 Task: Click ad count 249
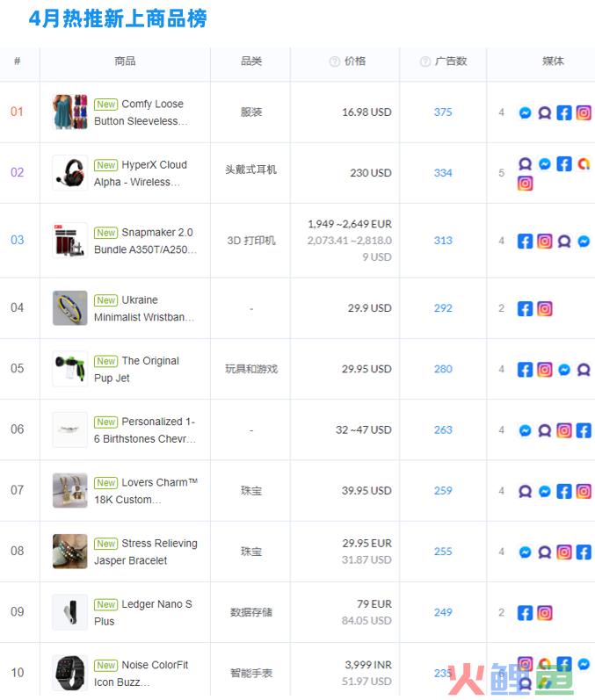click(443, 612)
